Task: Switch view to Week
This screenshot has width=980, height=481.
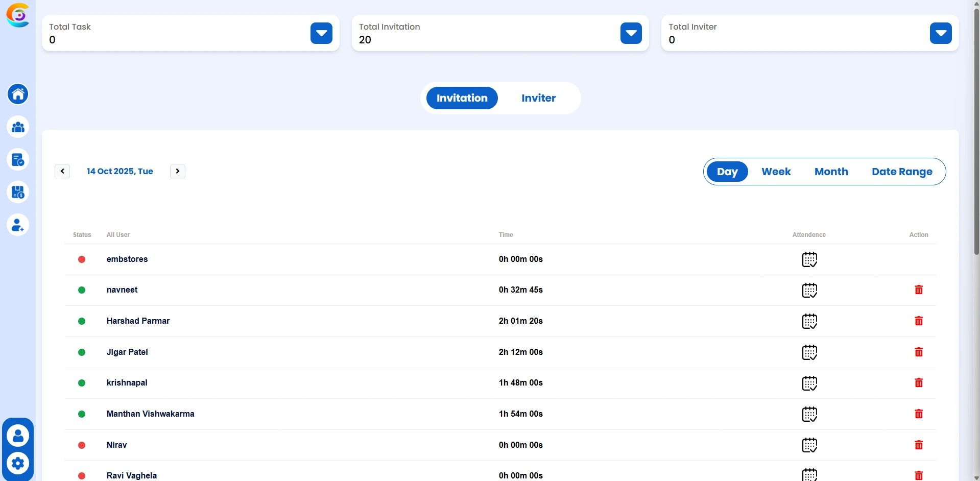Action: (x=776, y=172)
